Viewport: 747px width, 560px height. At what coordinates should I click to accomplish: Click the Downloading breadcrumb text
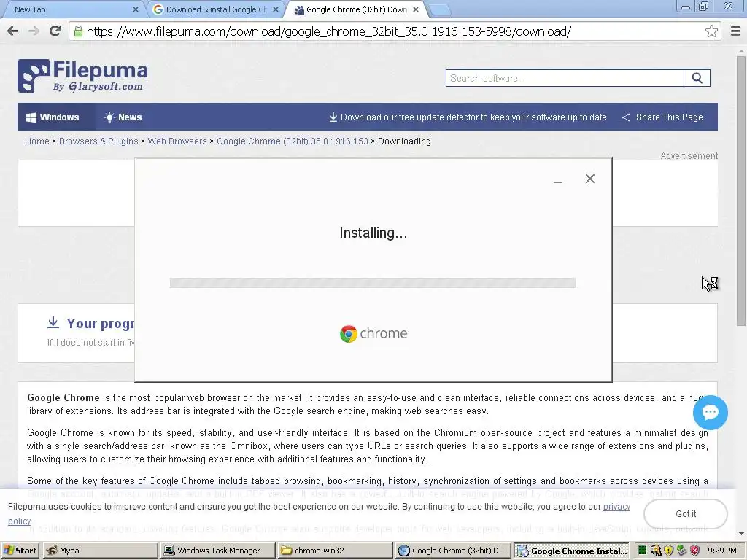tap(404, 141)
